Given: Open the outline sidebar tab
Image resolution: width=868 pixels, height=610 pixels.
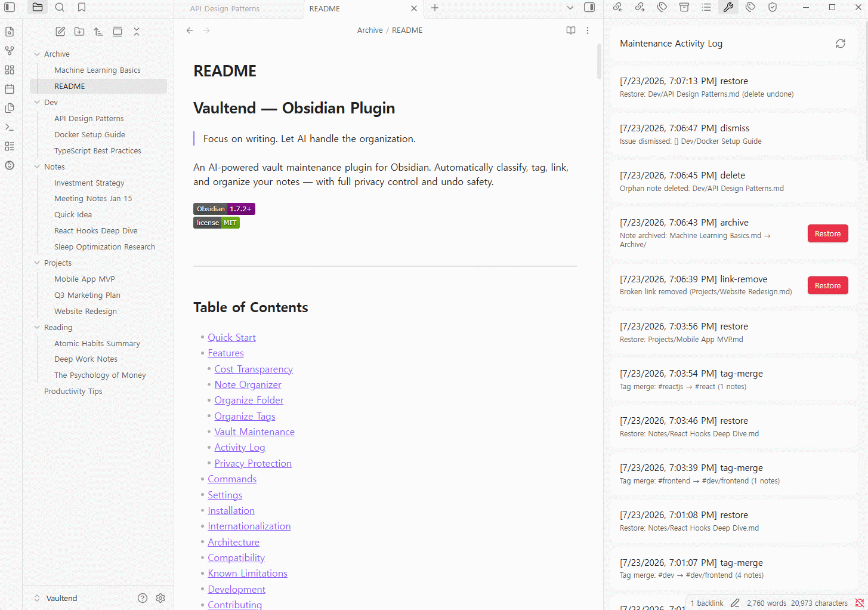Looking at the screenshot, I should [x=706, y=7].
